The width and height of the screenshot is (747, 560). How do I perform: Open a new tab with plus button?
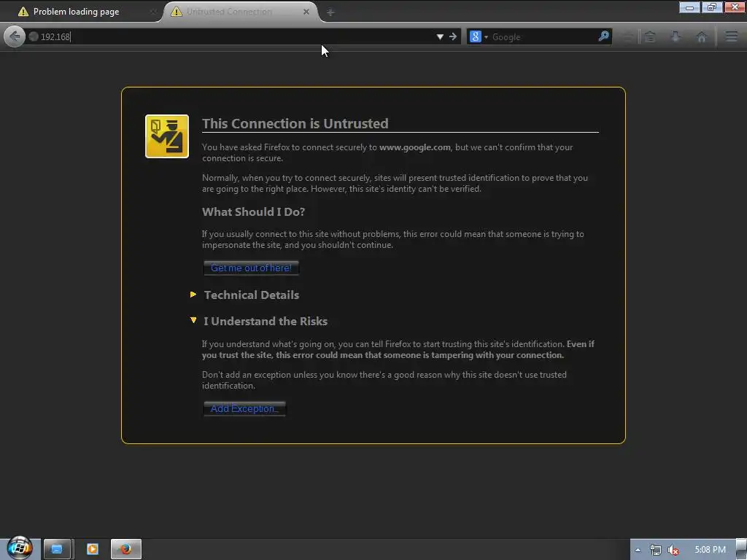pos(330,12)
